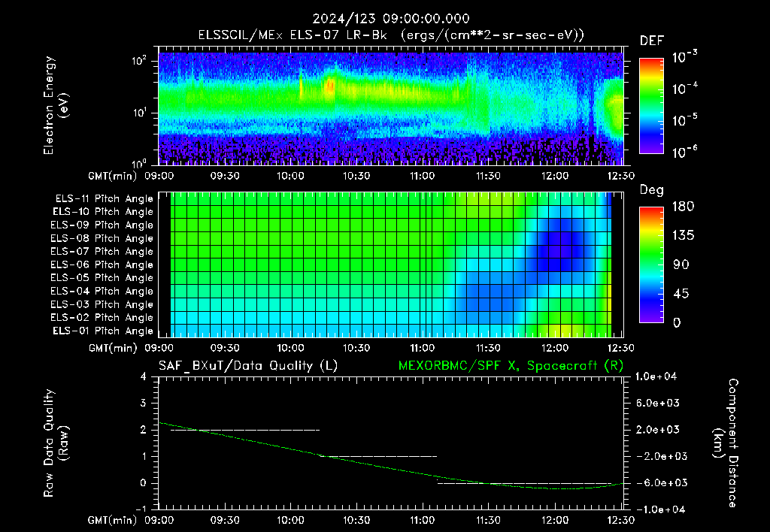The width and height of the screenshot is (770, 532).
Task: Click the white data quality line at level 2
Action: tap(245, 430)
